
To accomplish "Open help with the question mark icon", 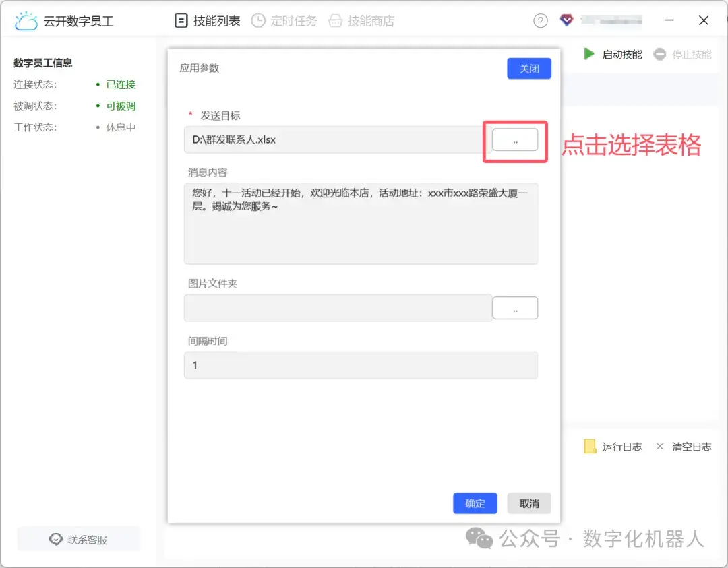I will point(541,20).
